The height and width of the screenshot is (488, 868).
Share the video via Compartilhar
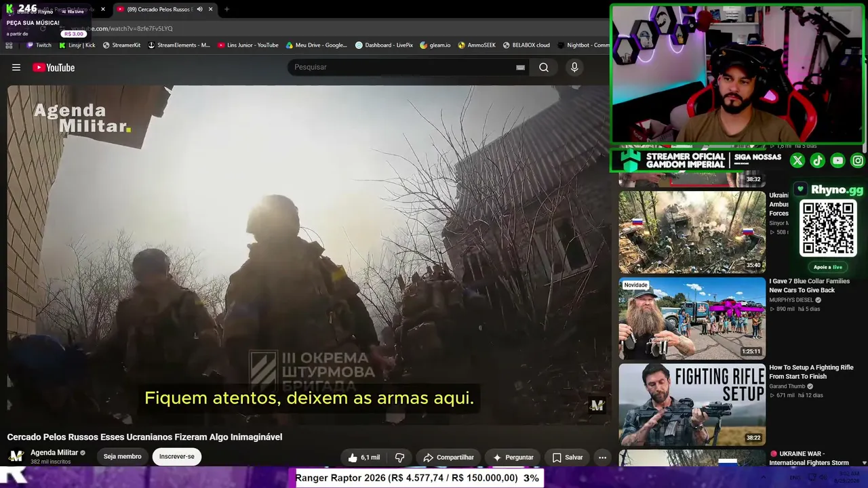(448, 457)
